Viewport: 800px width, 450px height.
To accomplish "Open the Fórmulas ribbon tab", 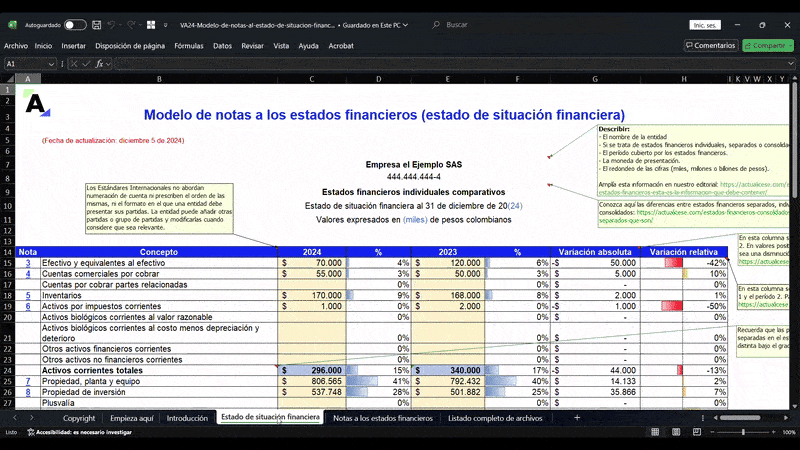I will pos(188,45).
